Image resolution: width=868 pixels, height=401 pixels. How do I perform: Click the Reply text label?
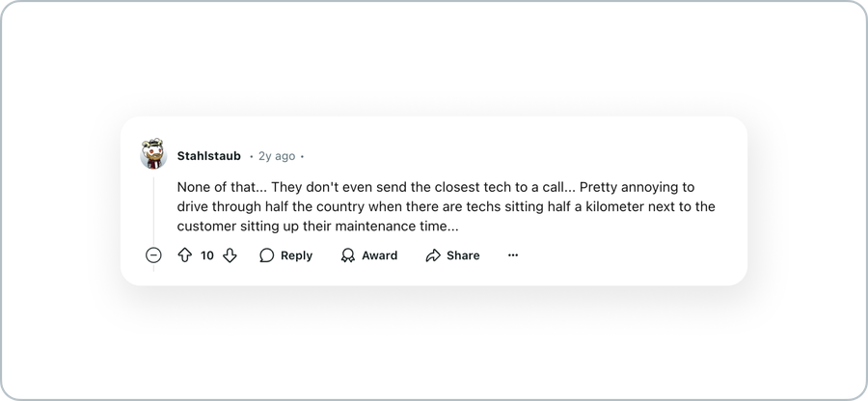[296, 255]
